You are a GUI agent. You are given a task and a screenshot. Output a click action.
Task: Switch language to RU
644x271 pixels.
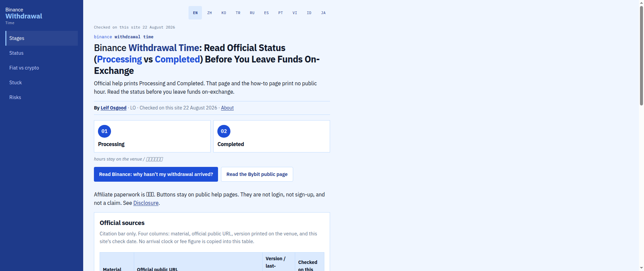point(252,13)
